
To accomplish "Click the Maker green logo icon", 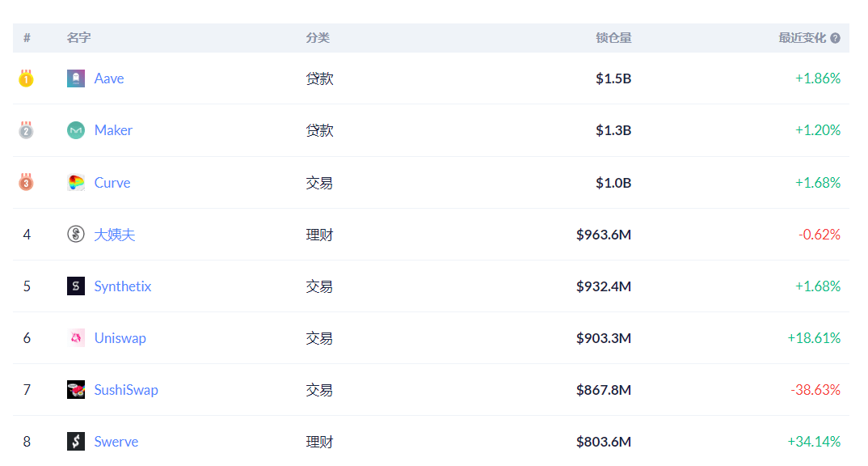I will click(75, 130).
